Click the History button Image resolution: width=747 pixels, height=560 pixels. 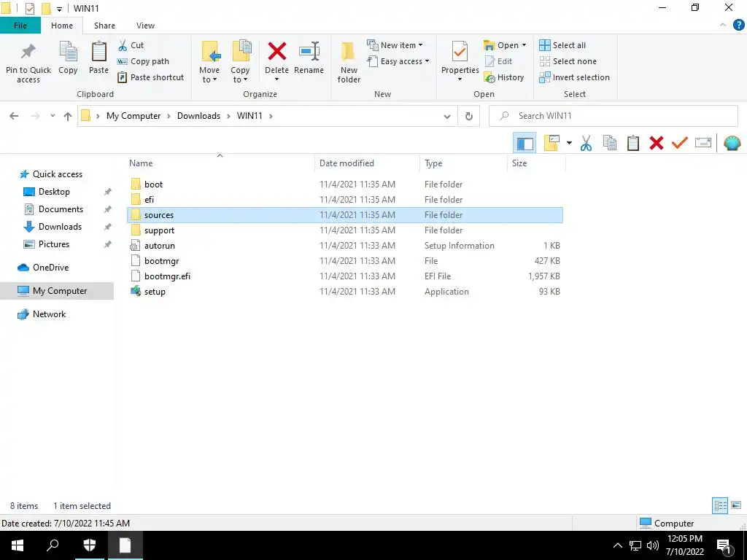(x=503, y=77)
